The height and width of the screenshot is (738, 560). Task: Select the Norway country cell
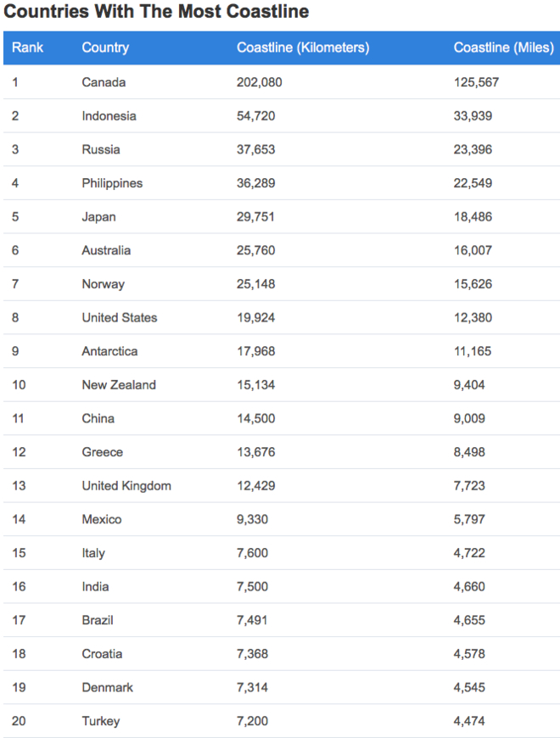point(103,283)
